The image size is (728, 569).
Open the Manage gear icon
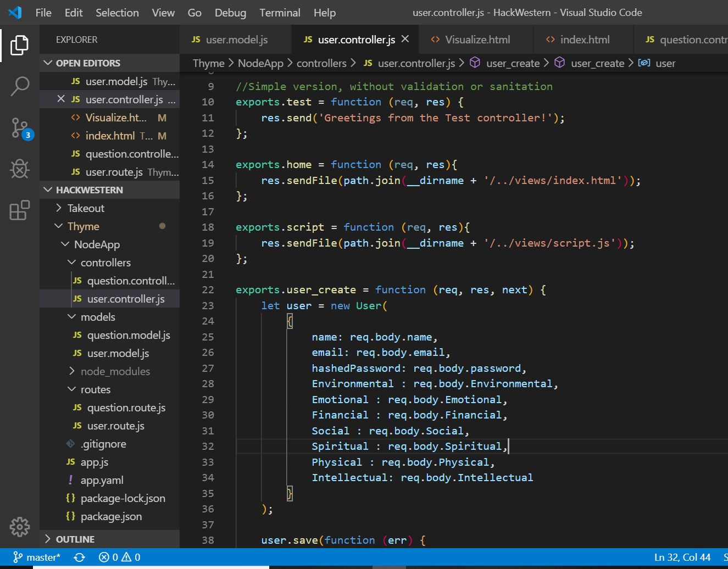click(x=20, y=527)
